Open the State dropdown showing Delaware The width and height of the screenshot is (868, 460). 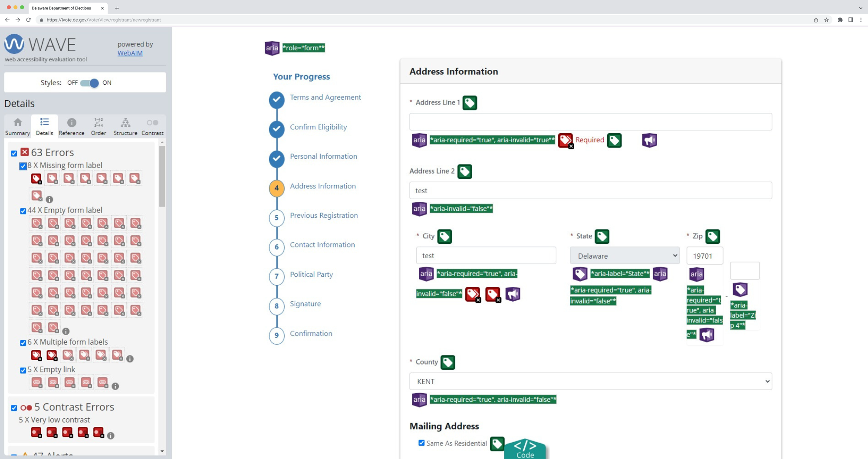(625, 256)
